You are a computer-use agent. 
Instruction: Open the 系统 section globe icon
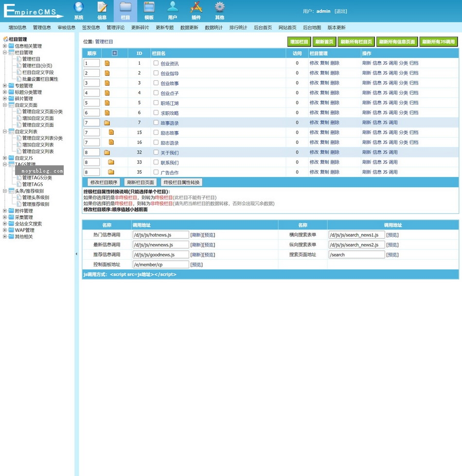(79, 7)
